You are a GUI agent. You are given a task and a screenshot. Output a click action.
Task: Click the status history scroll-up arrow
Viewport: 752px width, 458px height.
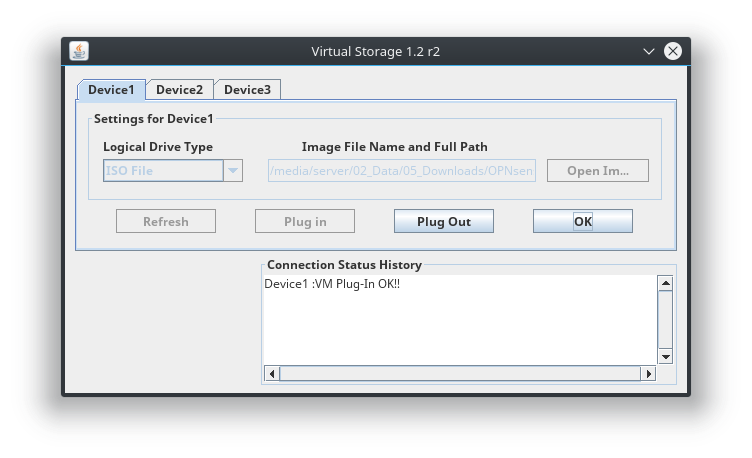pyautogui.click(x=665, y=283)
